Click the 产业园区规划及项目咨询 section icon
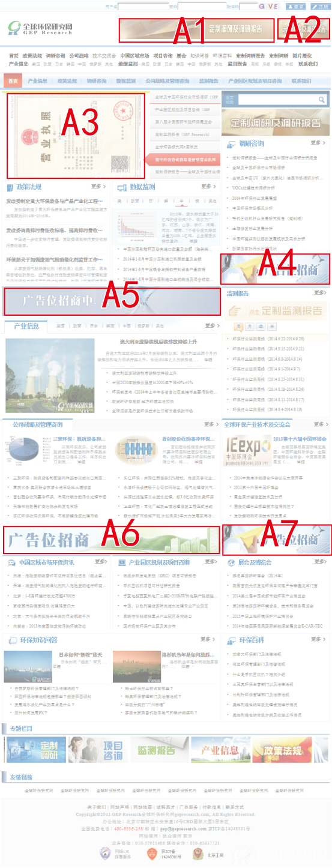 [x=121, y=562]
